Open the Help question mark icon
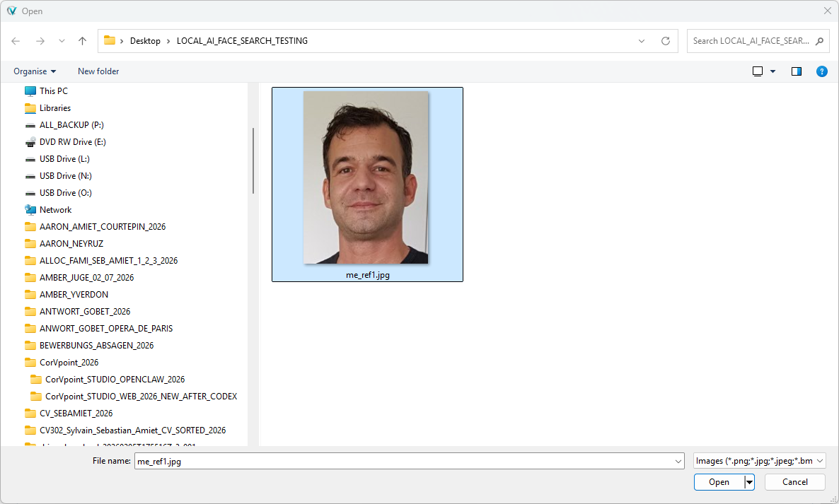 click(822, 71)
